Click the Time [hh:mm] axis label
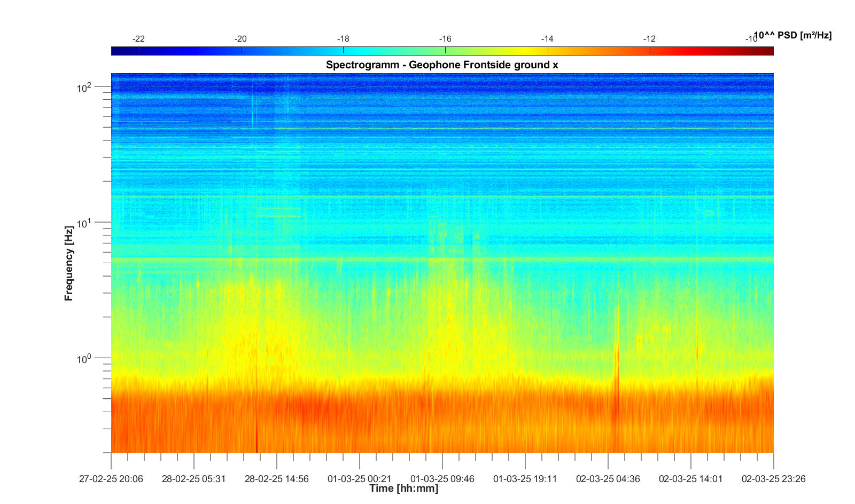 tap(403, 489)
